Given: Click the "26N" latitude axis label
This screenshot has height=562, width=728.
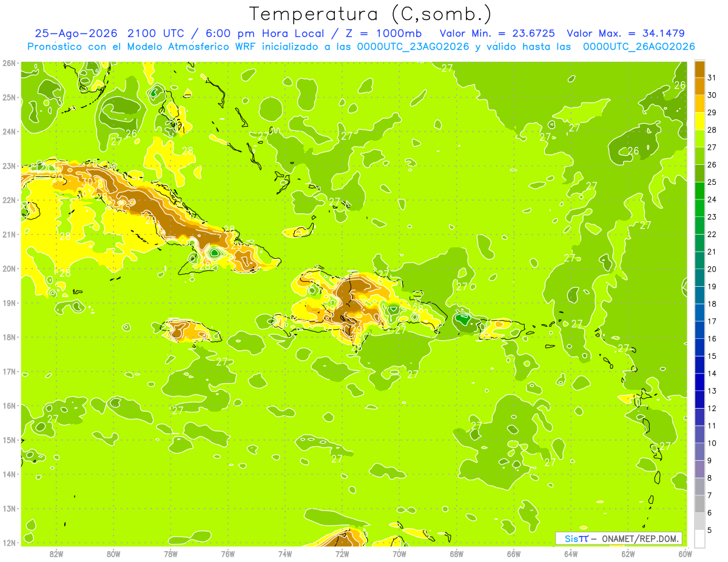Looking at the screenshot, I should tap(9, 63).
